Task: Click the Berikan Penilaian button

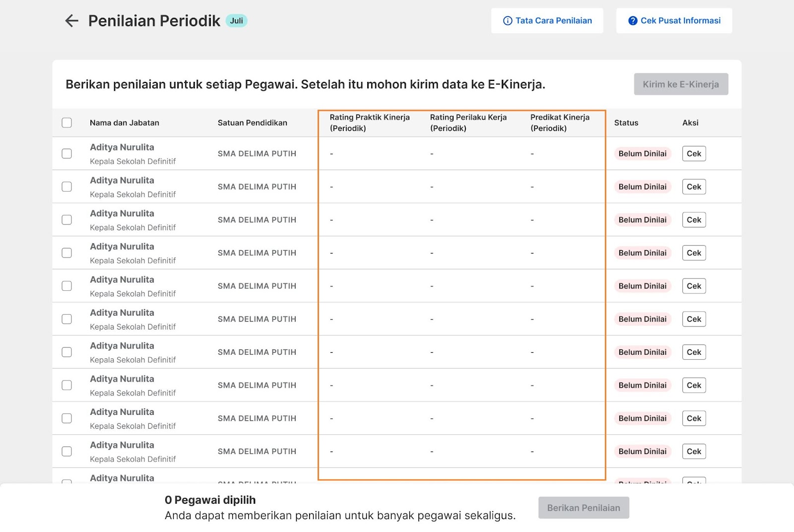Action: [x=584, y=508]
